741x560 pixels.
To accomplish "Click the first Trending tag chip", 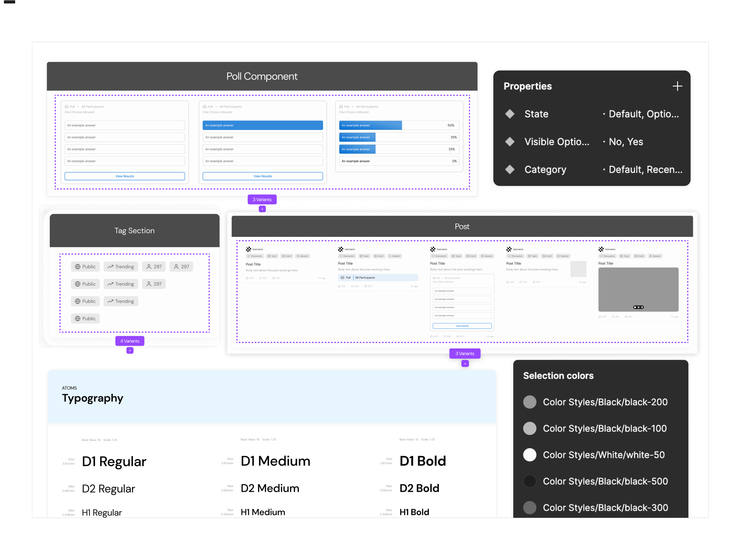I will click(121, 267).
